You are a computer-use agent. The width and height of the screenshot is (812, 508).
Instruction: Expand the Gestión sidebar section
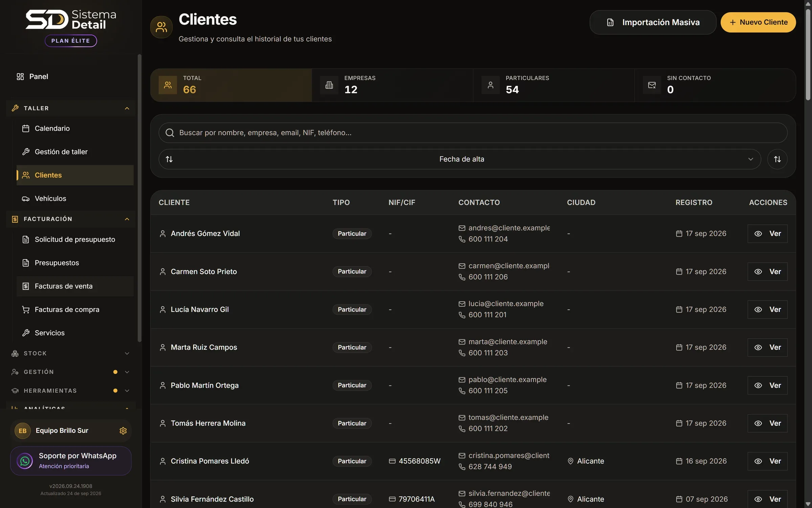point(71,372)
